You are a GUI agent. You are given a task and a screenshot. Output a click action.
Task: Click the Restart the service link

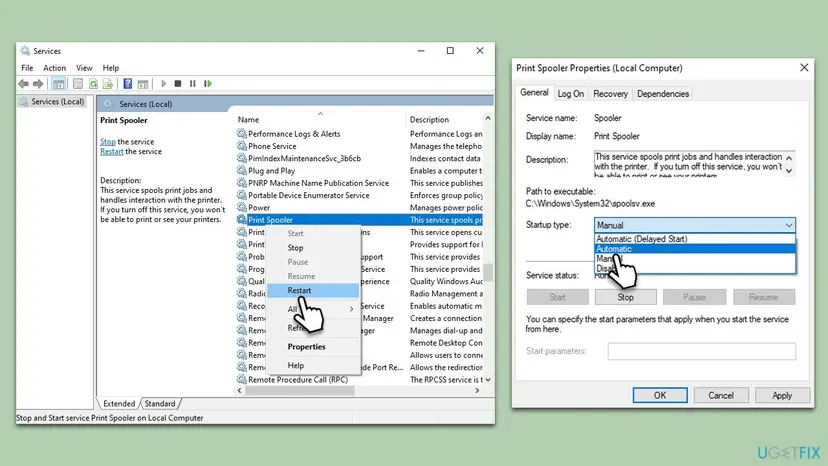click(x=111, y=152)
